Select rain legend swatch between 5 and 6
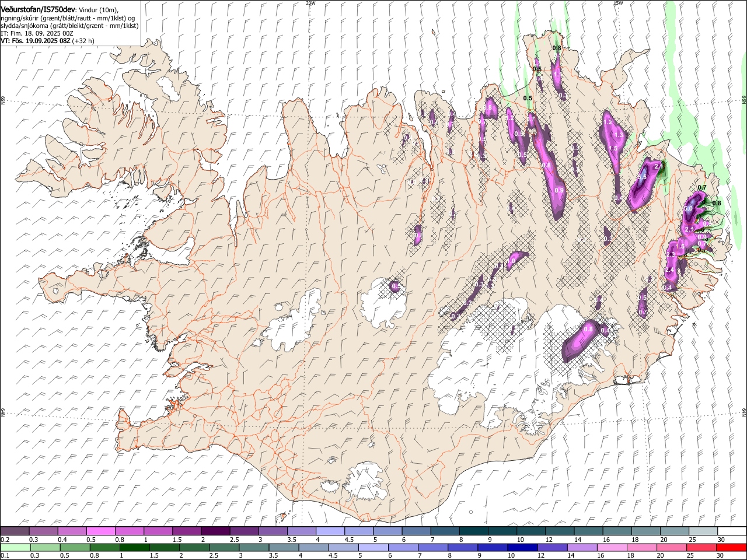Image resolution: width=747 pixels, height=560 pixels. (373, 548)
